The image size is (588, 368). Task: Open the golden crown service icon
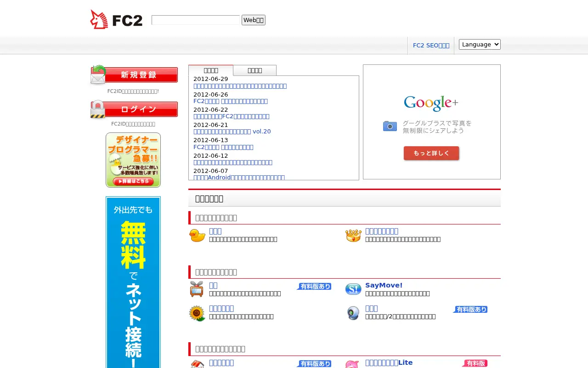point(353,235)
